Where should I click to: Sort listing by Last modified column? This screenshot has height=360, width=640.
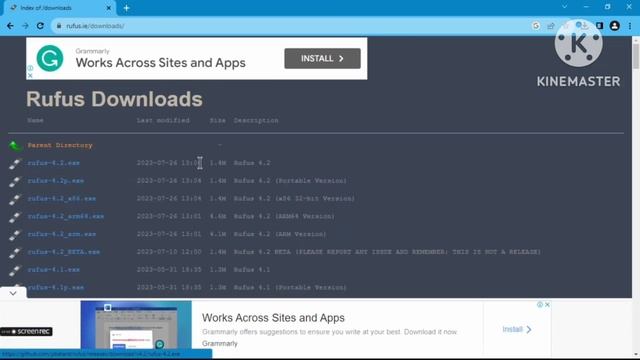click(x=163, y=120)
